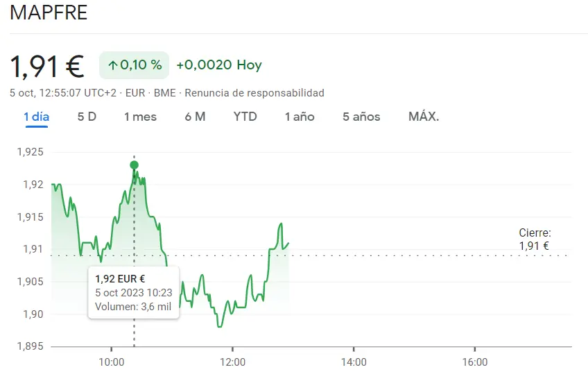The height and width of the screenshot is (381, 588).
Task: Click the green hover marker dot on chart
Action: (x=135, y=164)
